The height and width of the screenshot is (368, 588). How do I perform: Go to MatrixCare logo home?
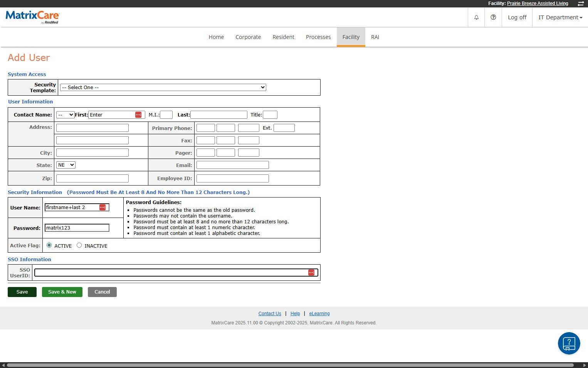tap(32, 17)
